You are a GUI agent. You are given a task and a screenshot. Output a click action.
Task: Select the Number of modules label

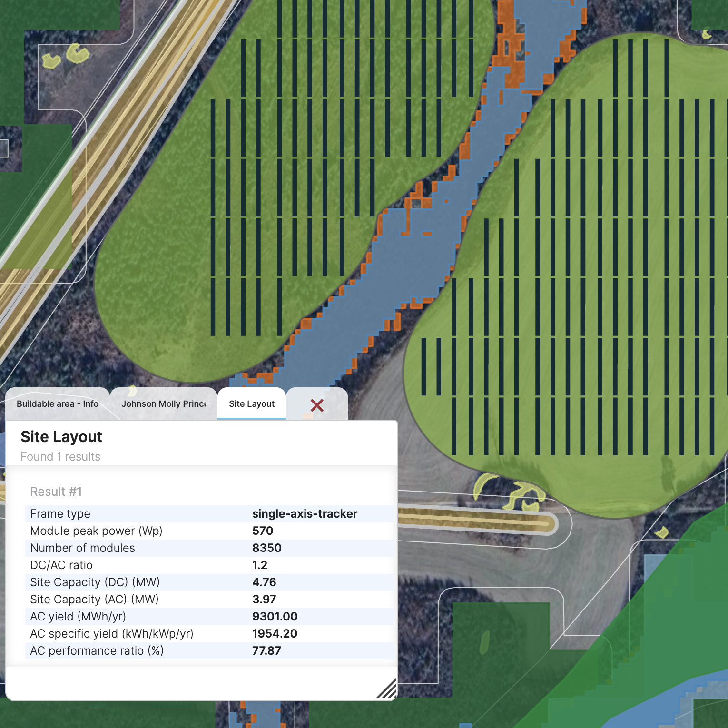click(x=82, y=548)
